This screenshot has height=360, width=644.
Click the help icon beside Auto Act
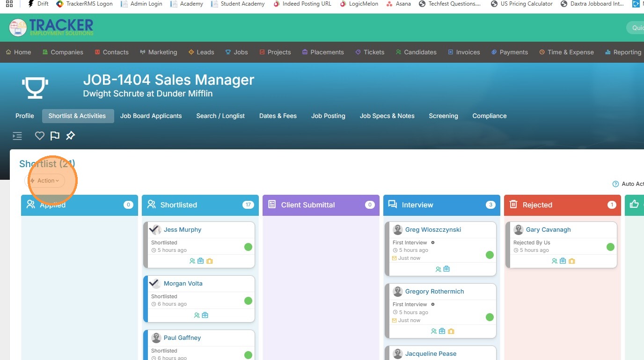coord(615,184)
